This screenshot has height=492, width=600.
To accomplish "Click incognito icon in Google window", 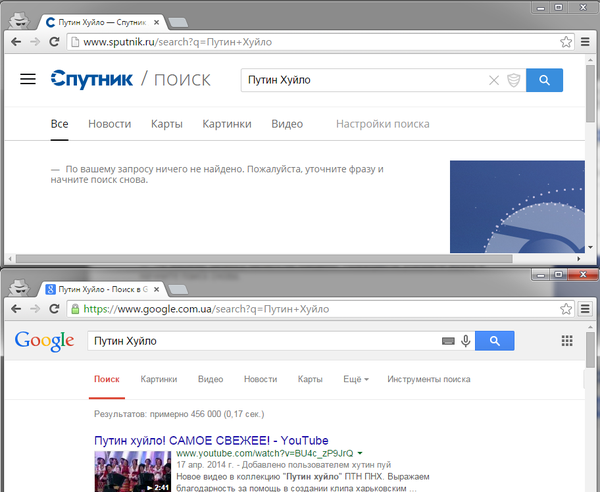I will tap(19, 287).
